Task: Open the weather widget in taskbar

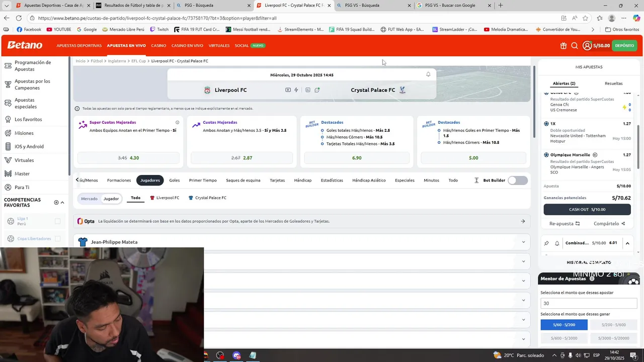Action: click(519, 355)
